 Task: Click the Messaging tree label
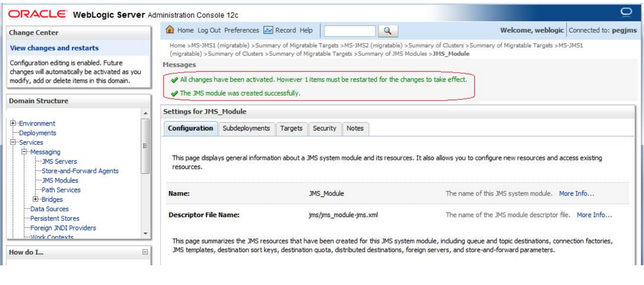(x=45, y=152)
